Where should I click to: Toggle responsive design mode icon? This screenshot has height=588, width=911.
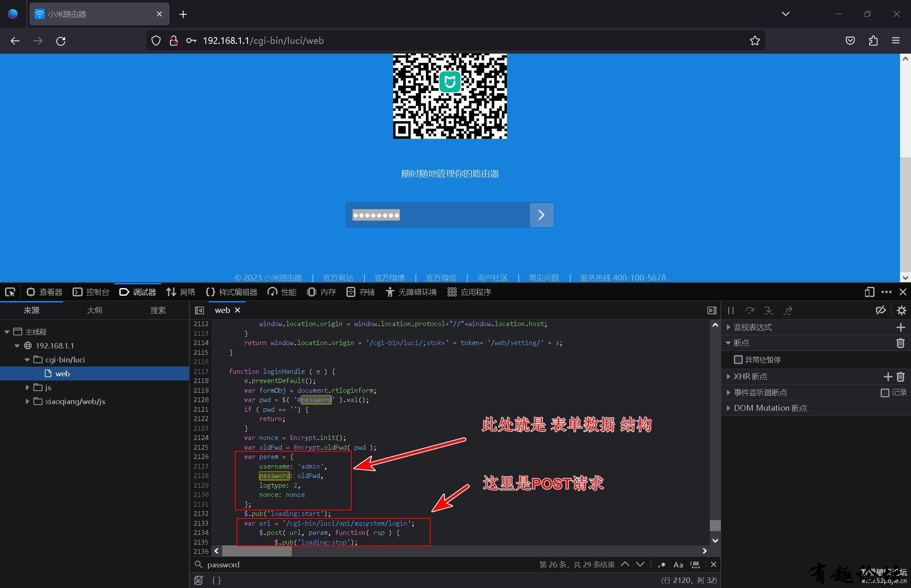[869, 292]
